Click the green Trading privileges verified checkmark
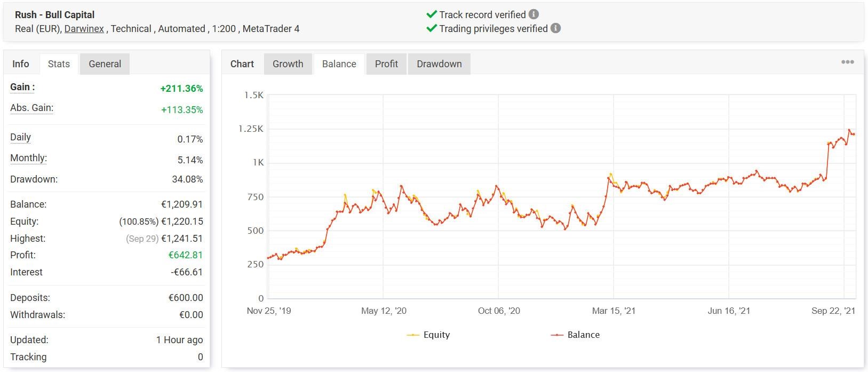The height and width of the screenshot is (372, 868). [x=432, y=28]
